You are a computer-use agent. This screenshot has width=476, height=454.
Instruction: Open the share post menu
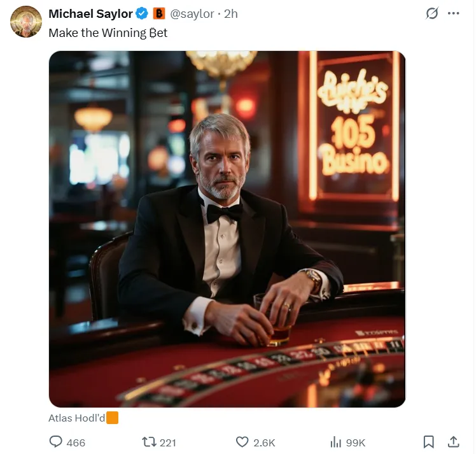[x=453, y=442]
